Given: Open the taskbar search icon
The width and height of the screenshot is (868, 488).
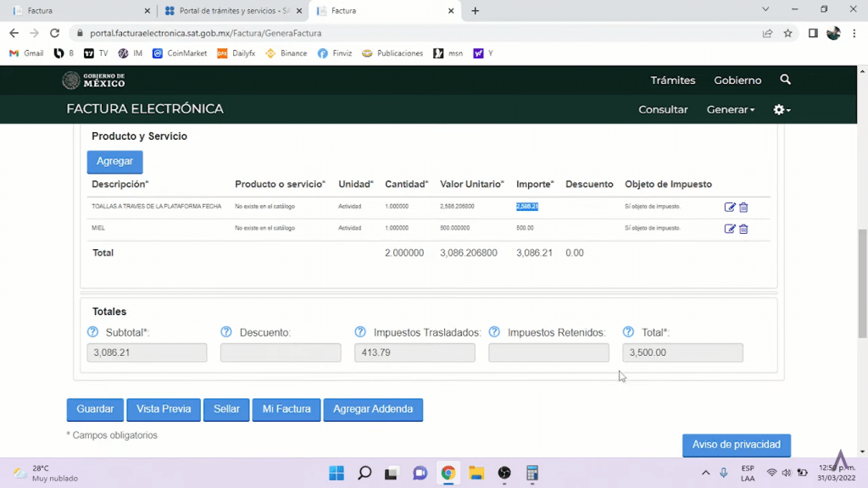Looking at the screenshot, I should pyautogui.click(x=364, y=473).
